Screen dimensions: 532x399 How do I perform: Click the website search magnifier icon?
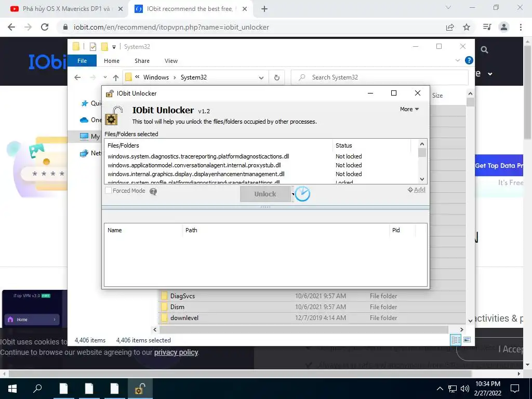tap(485, 50)
